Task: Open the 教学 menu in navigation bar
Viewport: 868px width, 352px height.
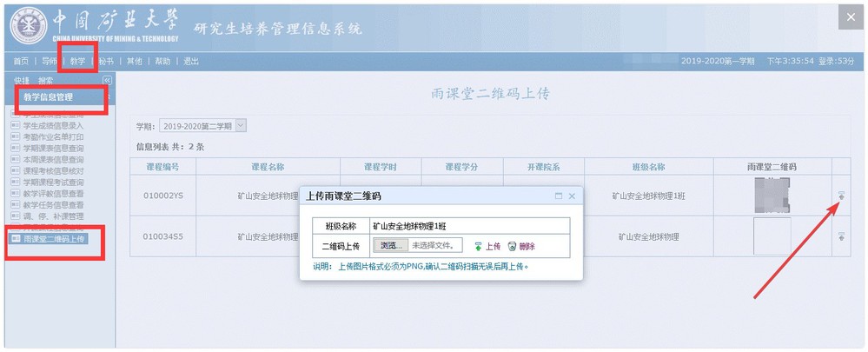Action: click(x=77, y=62)
